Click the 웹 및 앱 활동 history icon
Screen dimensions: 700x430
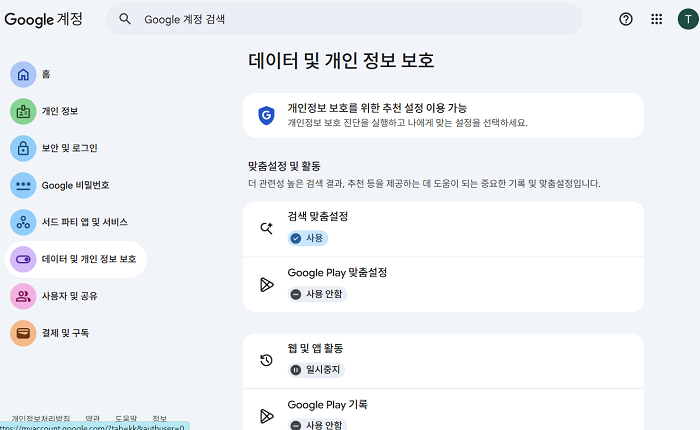tap(267, 360)
